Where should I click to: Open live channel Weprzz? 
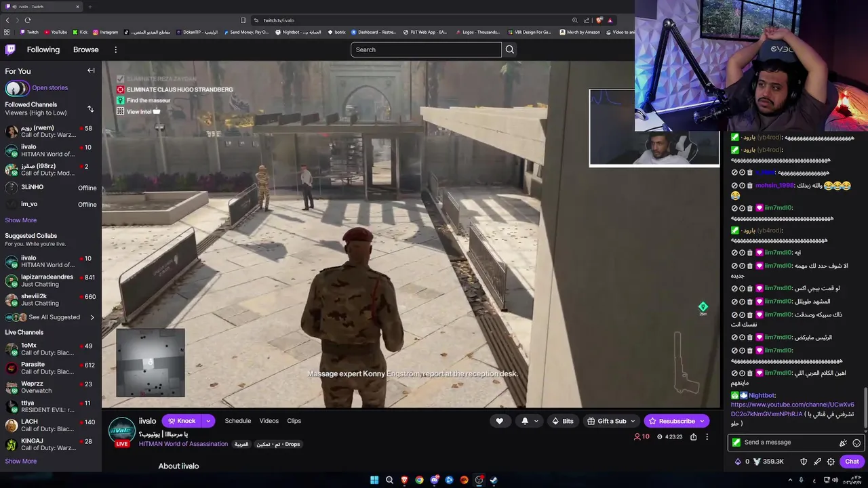pos(51,387)
